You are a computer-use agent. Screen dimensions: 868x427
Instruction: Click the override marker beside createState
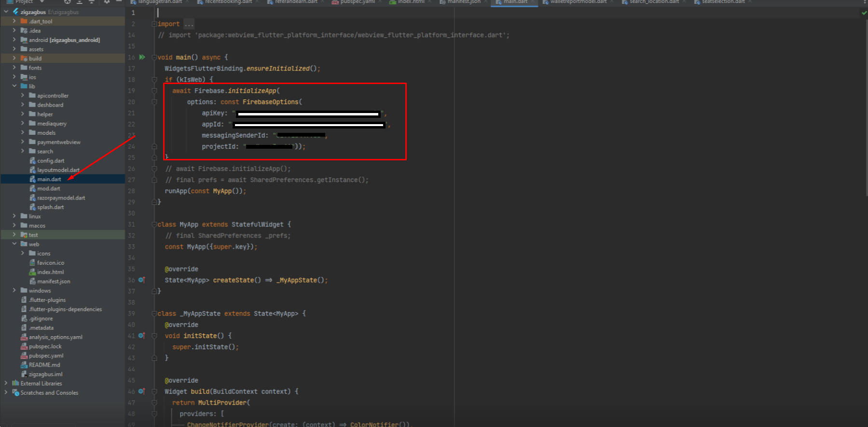141,280
